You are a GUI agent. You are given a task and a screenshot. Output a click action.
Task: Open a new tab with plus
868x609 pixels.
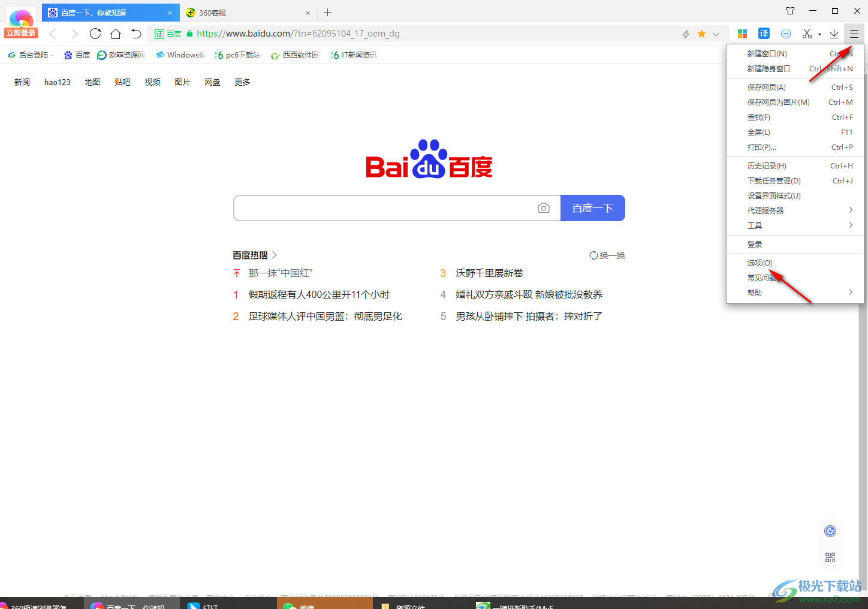coord(327,12)
